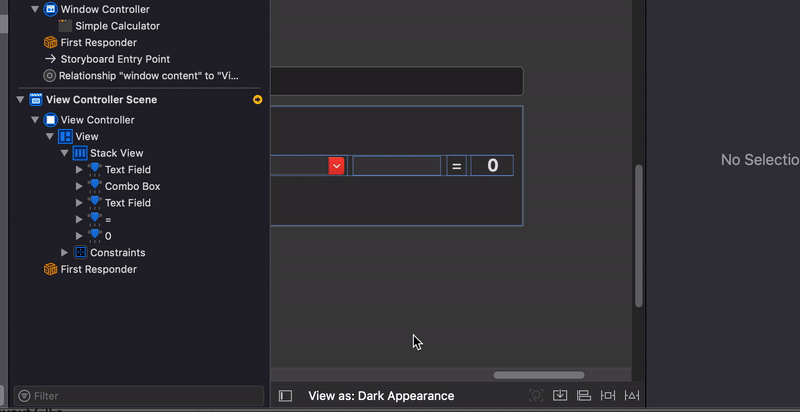
Task: Click the Relationship segue circle icon
Action: point(49,76)
